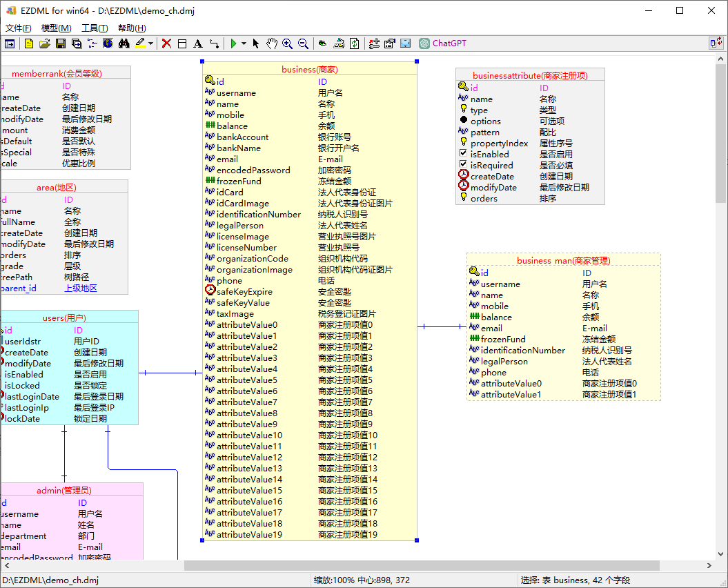Click legalPerson field in business_man table
Screen dimensions: 728x588
pyautogui.click(x=504, y=362)
